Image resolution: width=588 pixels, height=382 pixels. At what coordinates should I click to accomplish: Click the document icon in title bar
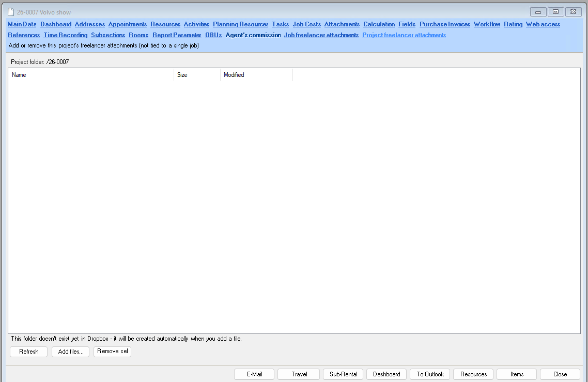pos(11,12)
